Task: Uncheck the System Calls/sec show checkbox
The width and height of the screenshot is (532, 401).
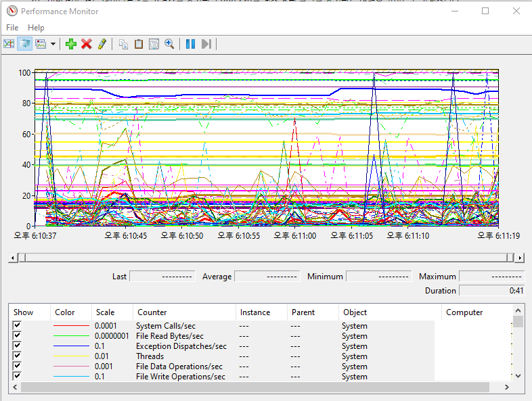Action: click(18, 326)
